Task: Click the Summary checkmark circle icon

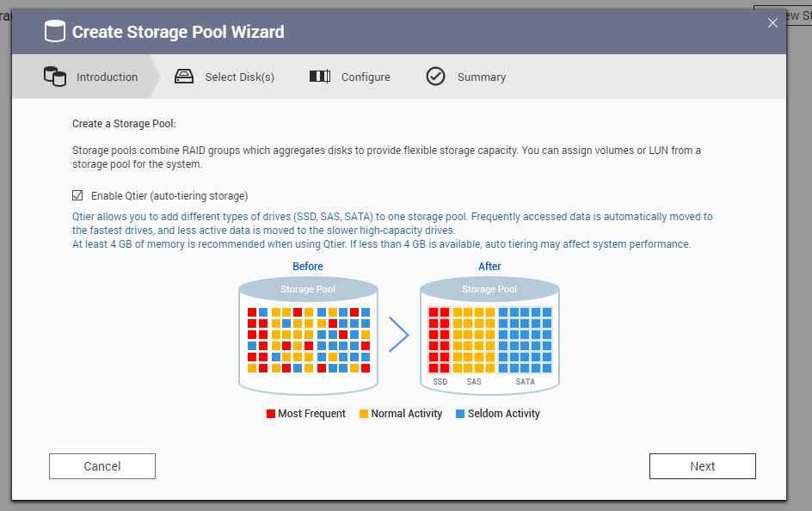Action: point(436,77)
